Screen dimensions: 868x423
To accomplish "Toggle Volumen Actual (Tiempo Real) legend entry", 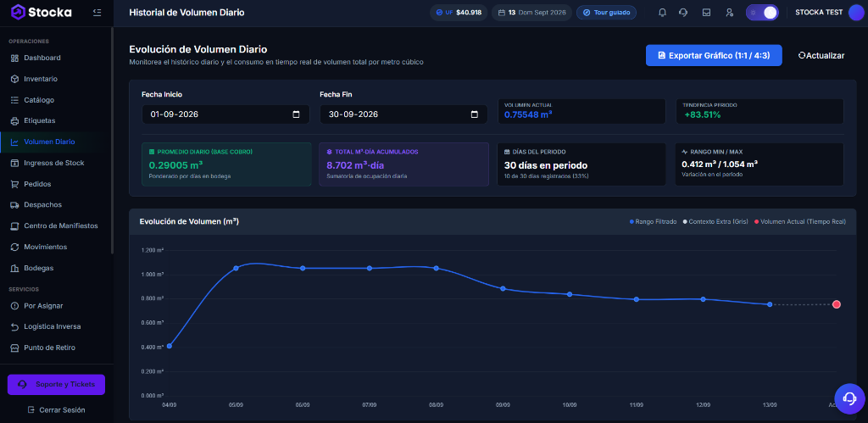I will click(x=800, y=221).
